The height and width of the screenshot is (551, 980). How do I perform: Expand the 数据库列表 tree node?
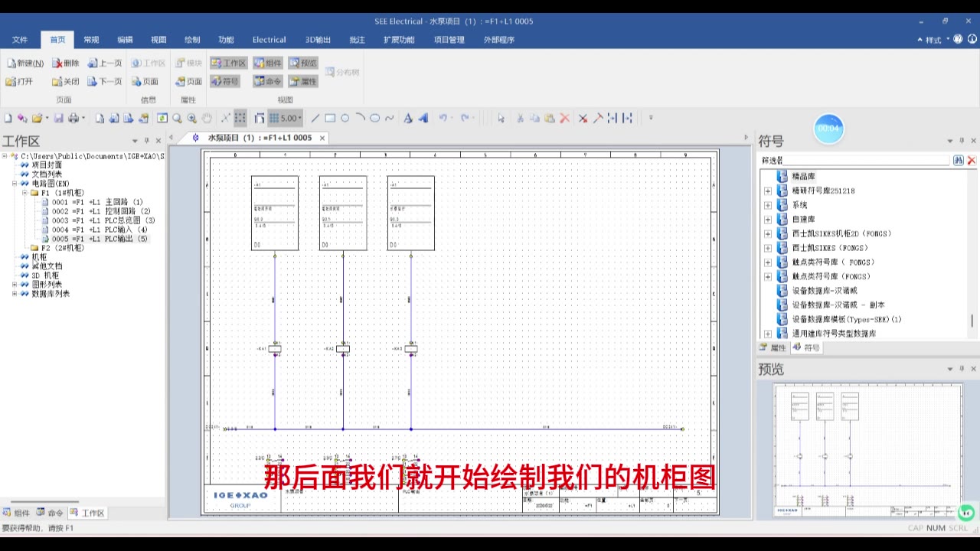point(15,294)
